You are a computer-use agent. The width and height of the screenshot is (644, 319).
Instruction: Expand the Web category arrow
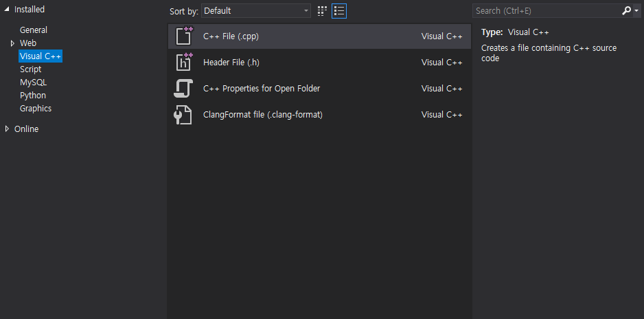(x=13, y=43)
